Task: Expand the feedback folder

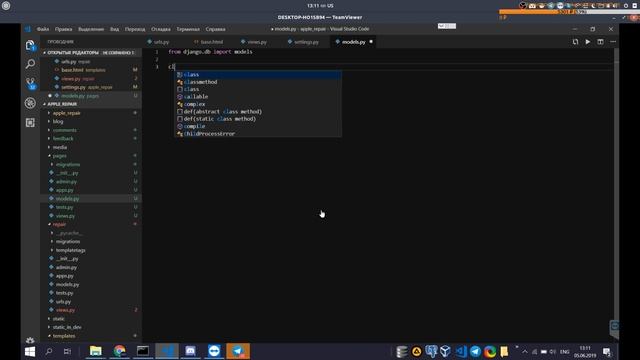Action: point(63,139)
